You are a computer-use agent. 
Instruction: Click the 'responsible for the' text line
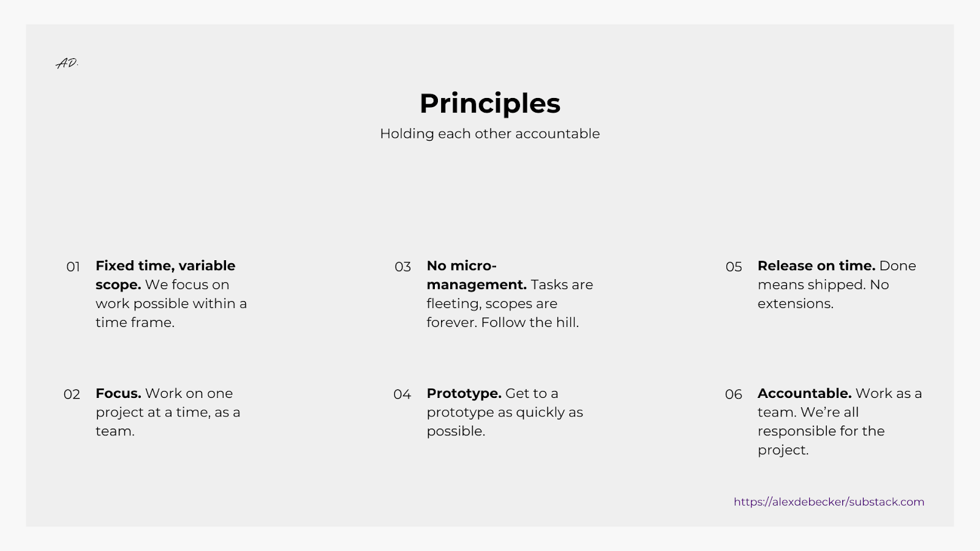coord(821,431)
